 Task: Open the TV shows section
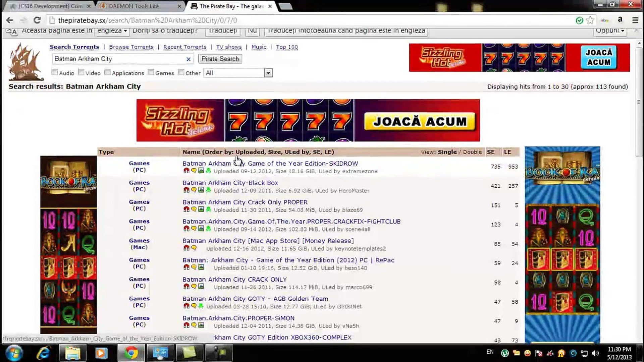[229, 47]
